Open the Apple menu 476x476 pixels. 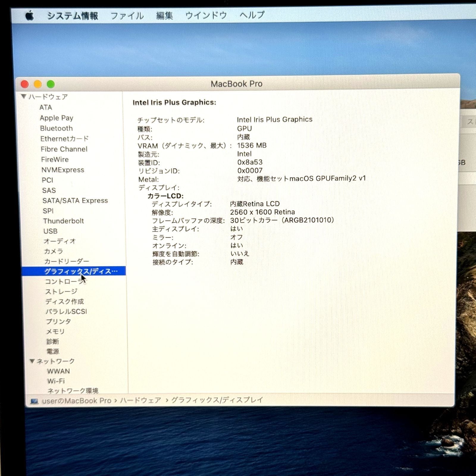coord(29,15)
